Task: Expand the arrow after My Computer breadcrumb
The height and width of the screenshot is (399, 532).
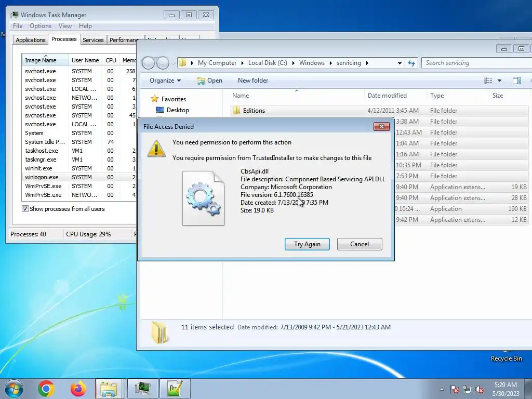Action: tap(242, 63)
